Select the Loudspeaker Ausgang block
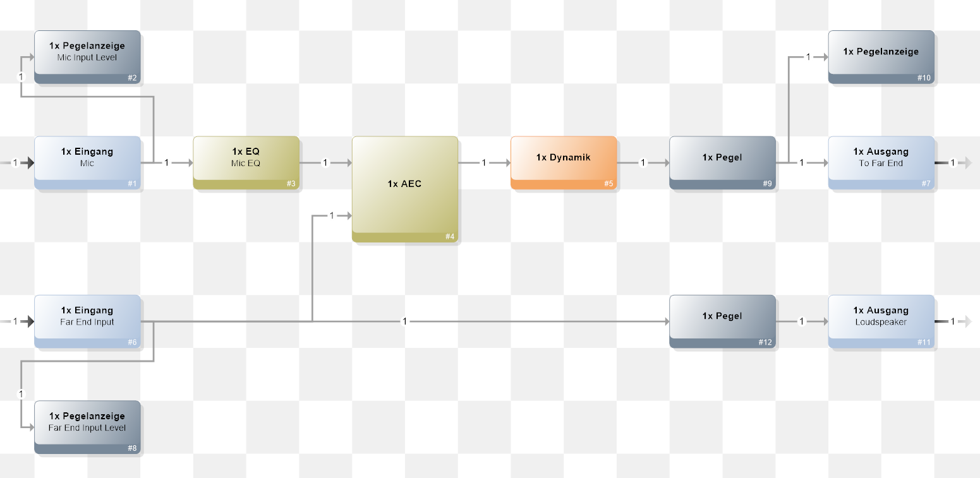Screen dimensions: 980x478 (x=881, y=321)
